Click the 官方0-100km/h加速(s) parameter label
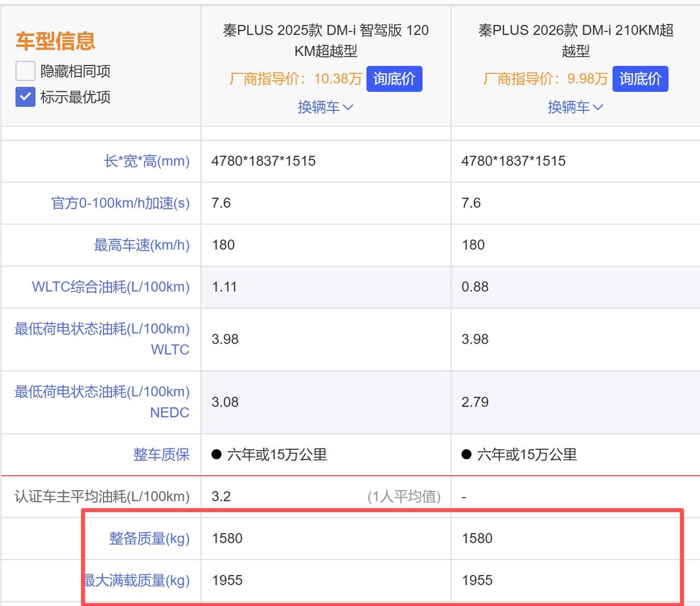This screenshot has height=606, width=700. point(120,203)
